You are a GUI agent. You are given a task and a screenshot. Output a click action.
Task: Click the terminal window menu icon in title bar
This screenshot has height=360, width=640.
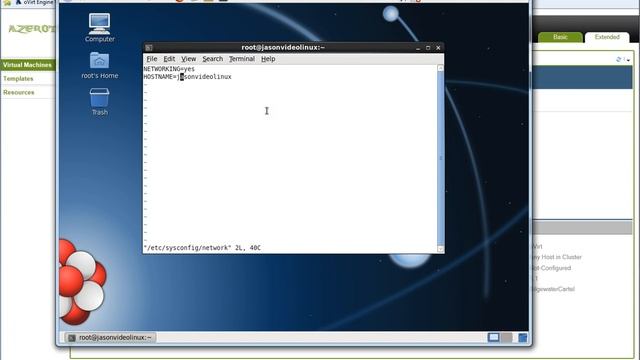(x=149, y=48)
